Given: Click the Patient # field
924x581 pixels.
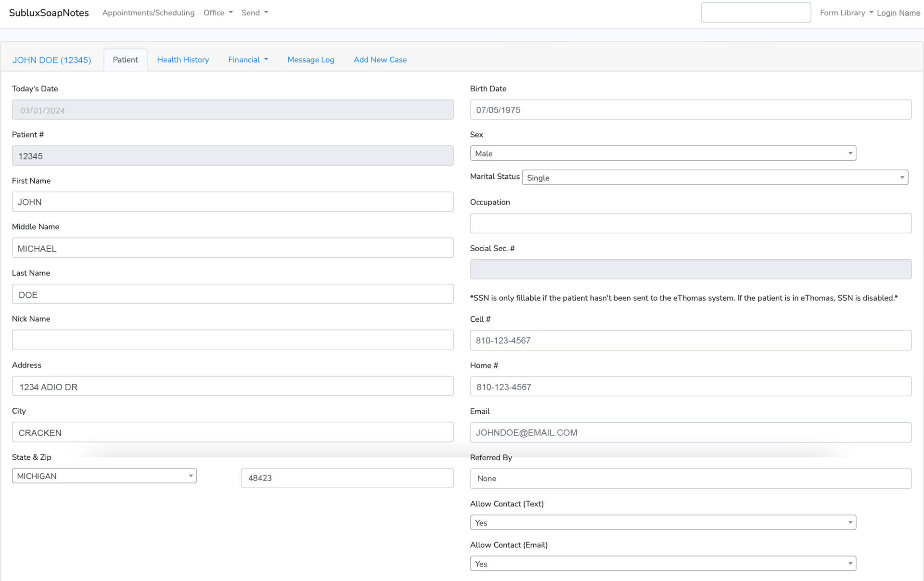Looking at the screenshot, I should 232,156.
